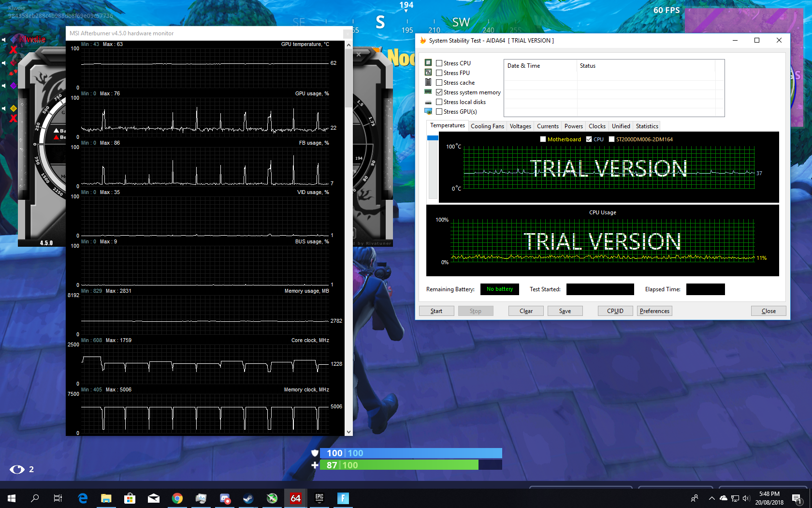Launch Microsoft Store from the taskbar
This screenshot has width=812, height=508.
[130, 498]
